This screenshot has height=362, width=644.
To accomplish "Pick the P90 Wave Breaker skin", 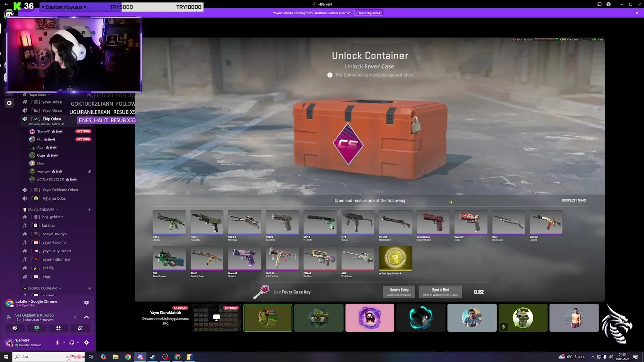I will (x=169, y=261).
